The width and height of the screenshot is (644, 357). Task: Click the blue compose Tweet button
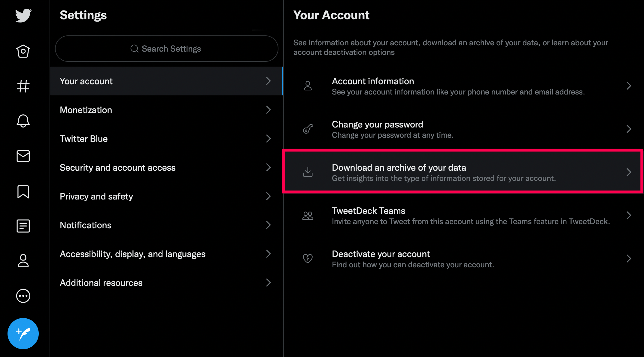click(x=23, y=333)
